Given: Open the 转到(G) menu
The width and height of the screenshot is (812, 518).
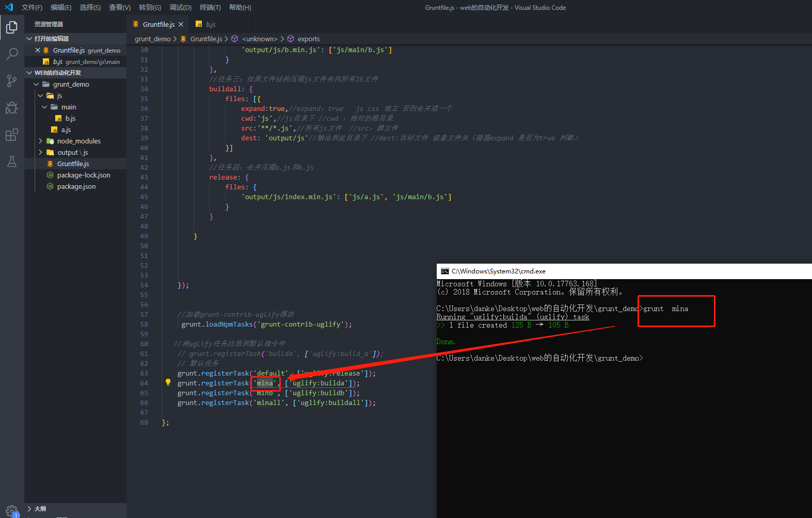Looking at the screenshot, I should pos(150,7).
